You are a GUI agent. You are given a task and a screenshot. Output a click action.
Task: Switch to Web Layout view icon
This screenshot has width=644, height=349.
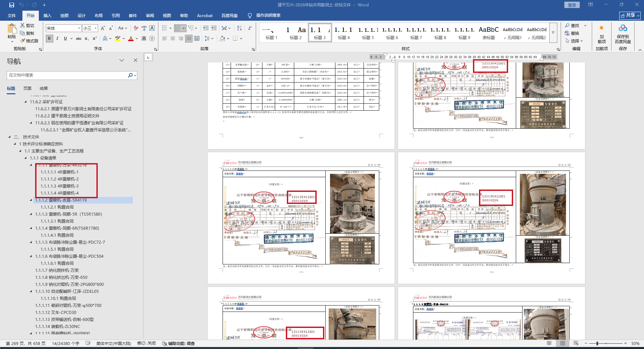pos(576,343)
